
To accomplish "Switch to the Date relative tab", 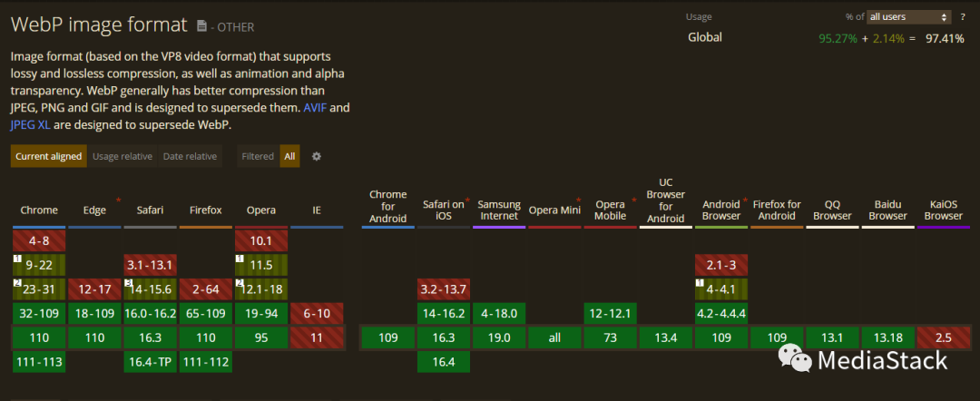I will (x=190, y=156).
